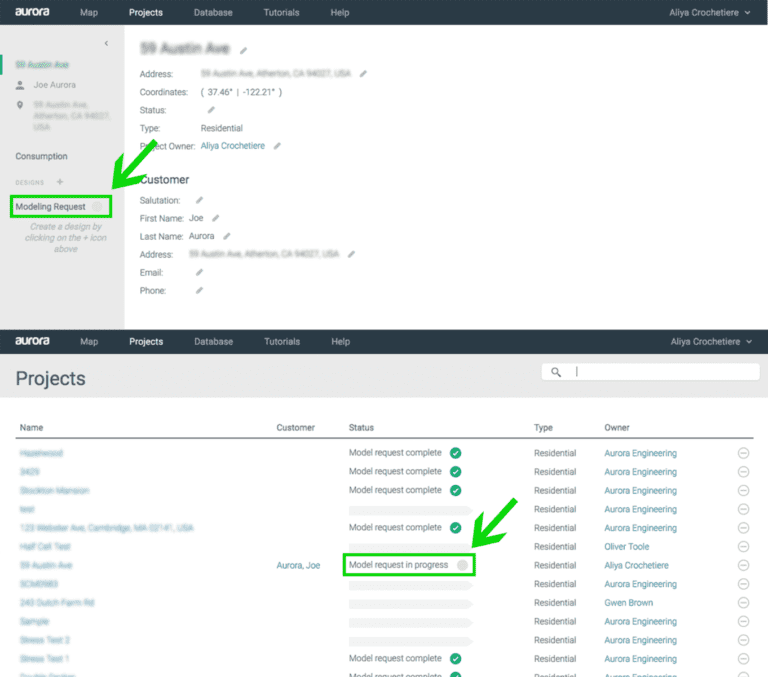Edit customer Address with the pencil icon
768x677 pixels.
point(351,254)
